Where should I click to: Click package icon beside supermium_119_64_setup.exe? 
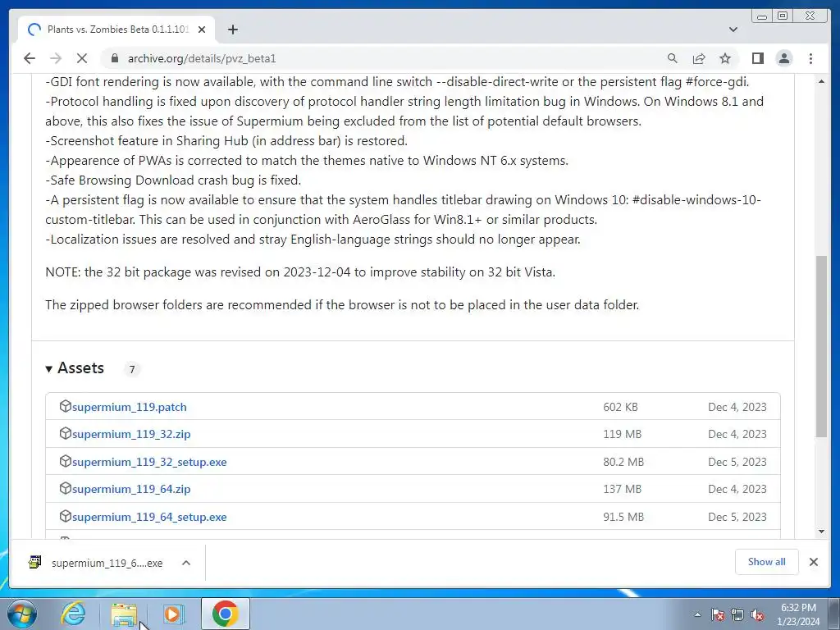click(66, 516)
